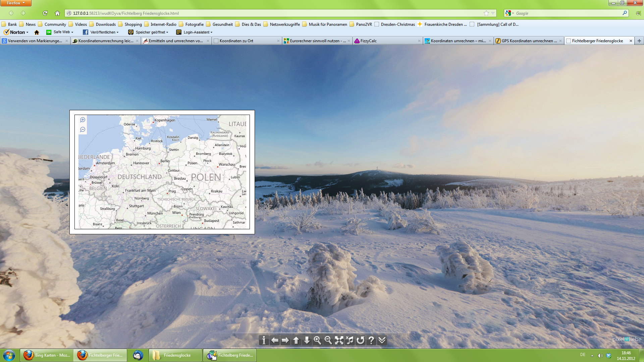Bookmark this page with the star icon
Viewport: 644px width, 362px height.
[x=486, y=13]
